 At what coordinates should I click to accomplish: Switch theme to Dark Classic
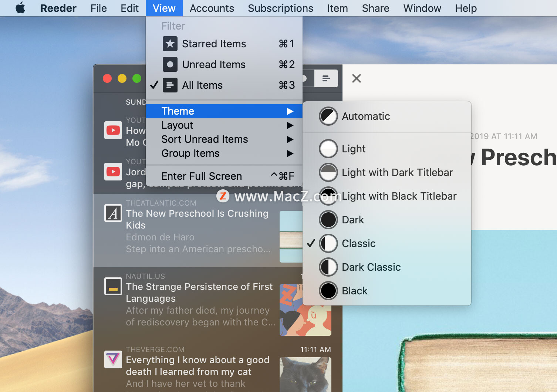pos(387,267)
